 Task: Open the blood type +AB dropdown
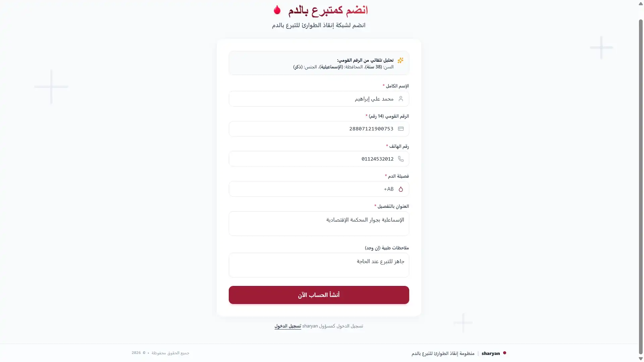click(x=319, y=189)
